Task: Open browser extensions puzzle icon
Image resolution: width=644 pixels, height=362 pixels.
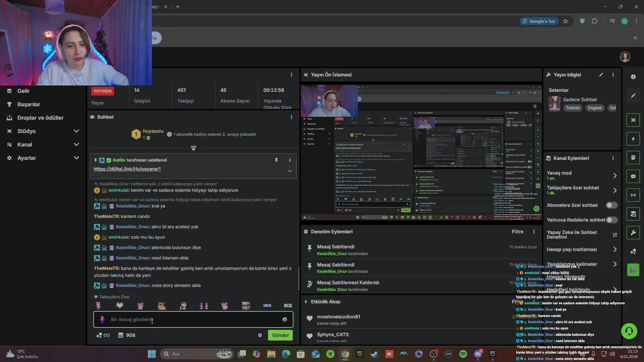Action: pyautogui.click(x=595, y=21)
